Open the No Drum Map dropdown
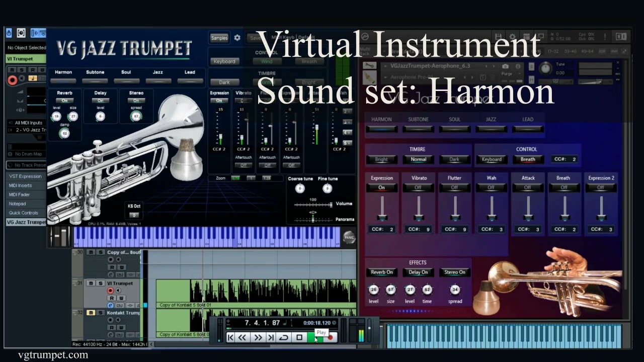644x362 pixels. 26,154
